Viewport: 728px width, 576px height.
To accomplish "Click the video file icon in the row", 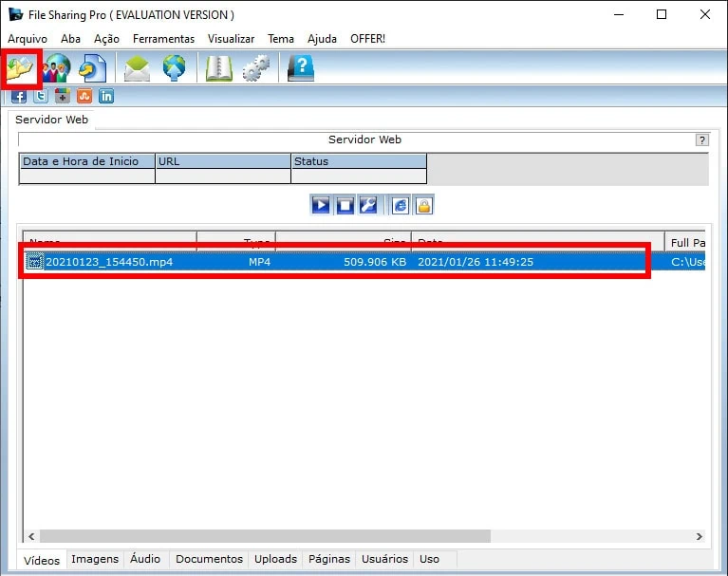I will [34, 262].
